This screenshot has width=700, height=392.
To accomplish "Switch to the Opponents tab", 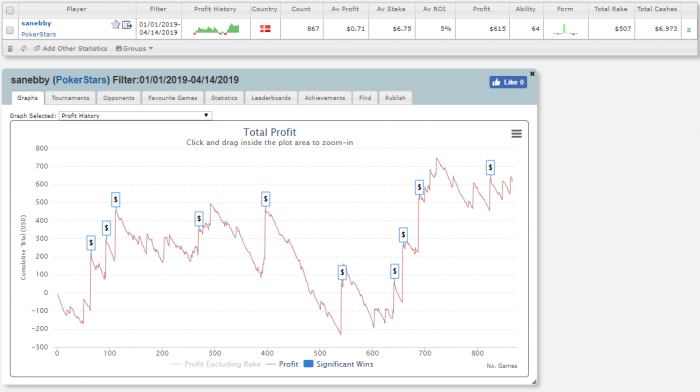I will 118,98.
